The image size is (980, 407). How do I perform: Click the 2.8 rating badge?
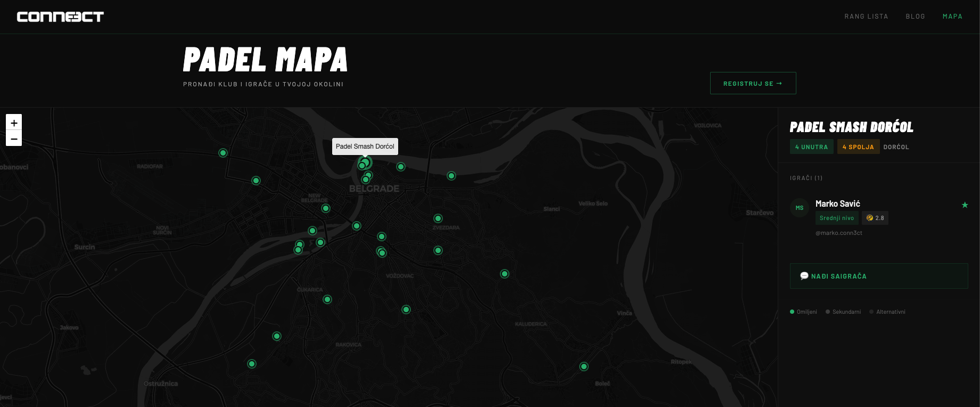pyautogui.click(x=875, y=218)
